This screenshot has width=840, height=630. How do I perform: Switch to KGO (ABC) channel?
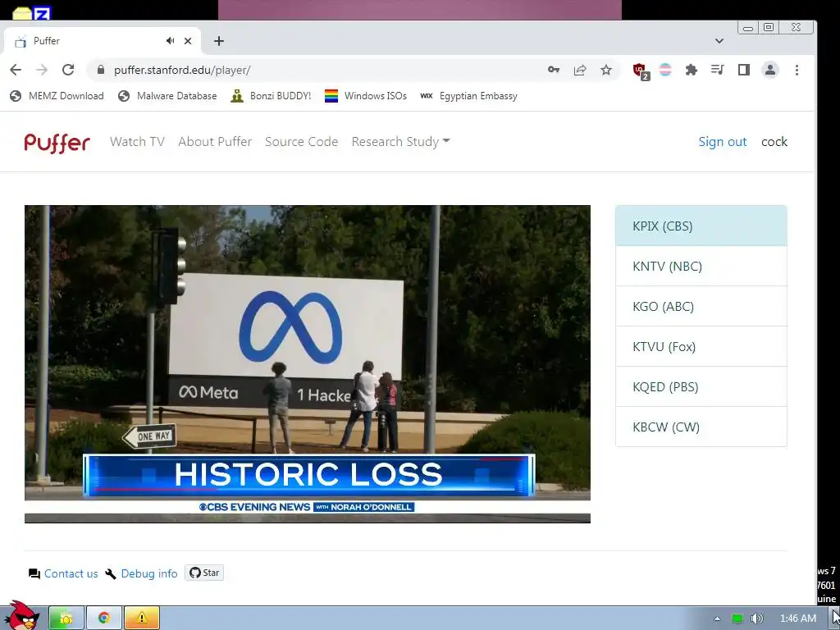click(x=701, y=306)
